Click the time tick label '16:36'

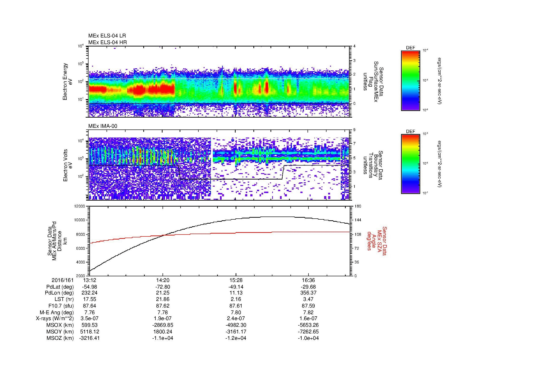point(308,280)
